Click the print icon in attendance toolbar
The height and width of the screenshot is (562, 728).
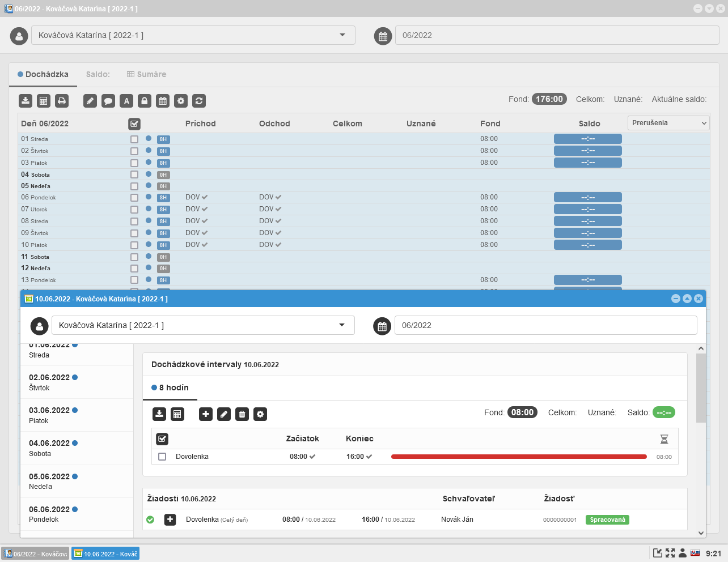coord(62,101)
